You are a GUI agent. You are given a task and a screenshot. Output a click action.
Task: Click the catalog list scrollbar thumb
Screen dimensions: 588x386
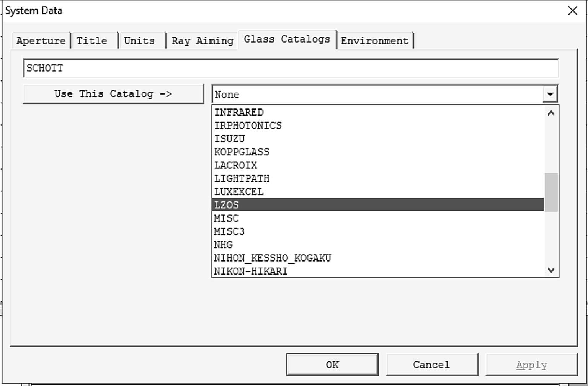pos(551,192)
